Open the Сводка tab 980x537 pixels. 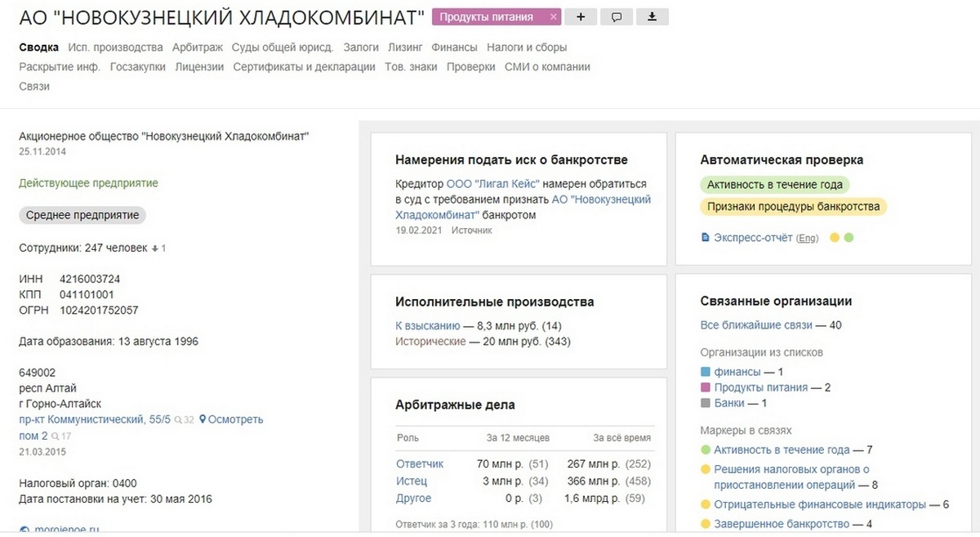(38, 47)
